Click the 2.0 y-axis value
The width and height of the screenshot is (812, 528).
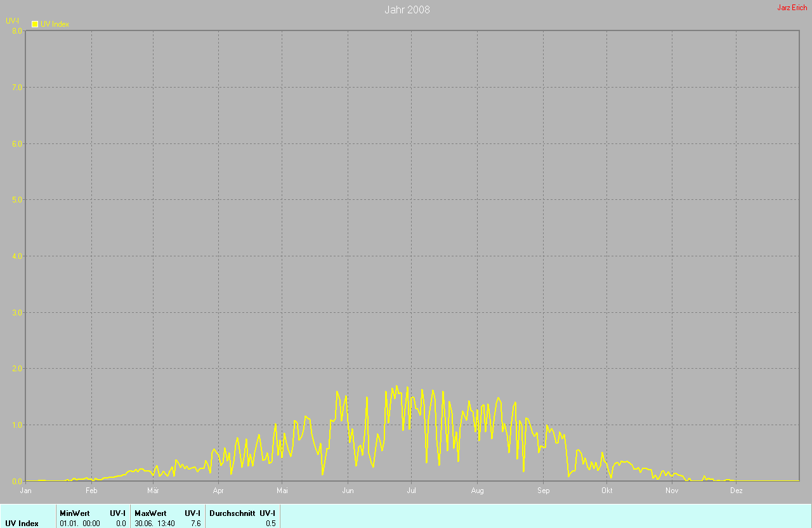[x=17, y=368]
